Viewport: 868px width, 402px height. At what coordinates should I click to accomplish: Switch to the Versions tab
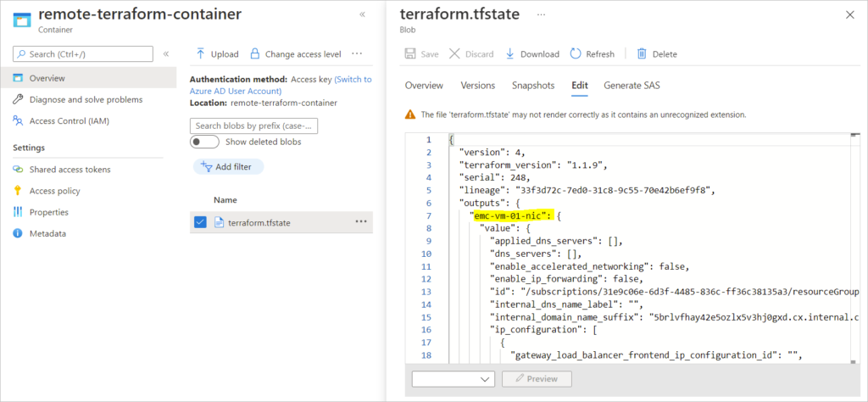(x=478, y=86)
